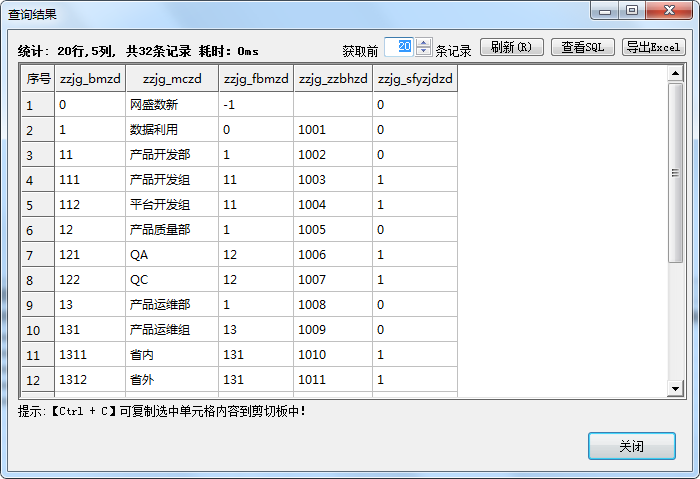Image resolution: width=700 pixels, height=479 pixels.
Task: Click the 刷新(R) refresh button
Action: pos(512,47)
